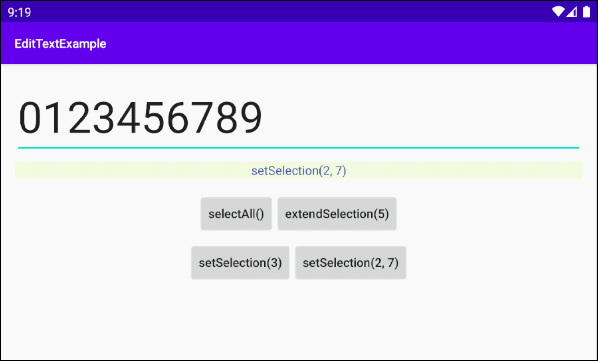Click the 9:19 clock in status bar

click(x=19, y=12)
